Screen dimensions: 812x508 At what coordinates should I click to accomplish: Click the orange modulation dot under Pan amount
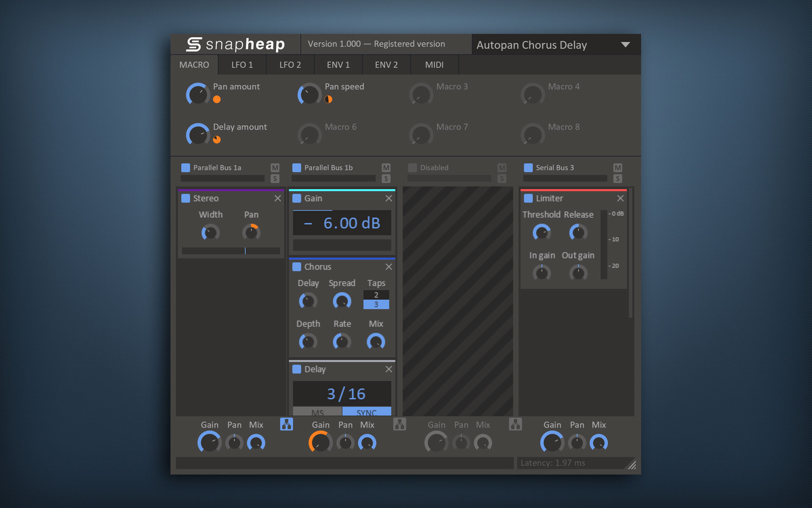tap(217, 99)
